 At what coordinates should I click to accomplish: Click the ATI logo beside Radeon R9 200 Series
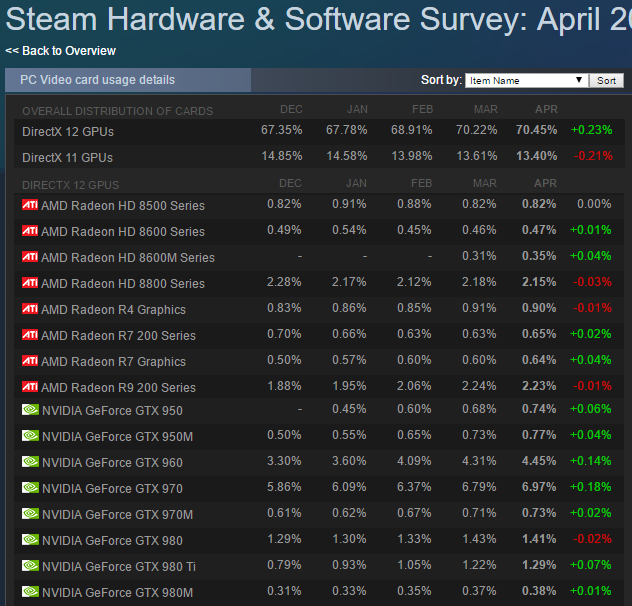[30, 387]
